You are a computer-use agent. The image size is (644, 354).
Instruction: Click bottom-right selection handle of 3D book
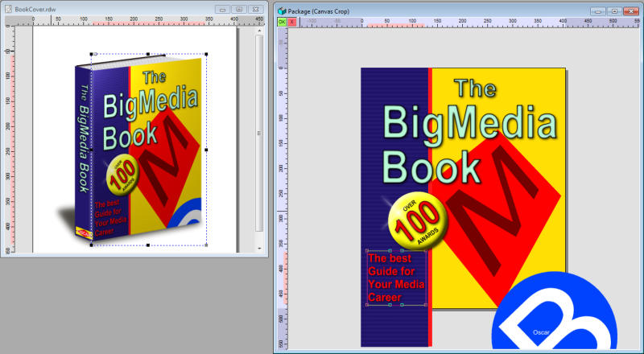[206, 245]
